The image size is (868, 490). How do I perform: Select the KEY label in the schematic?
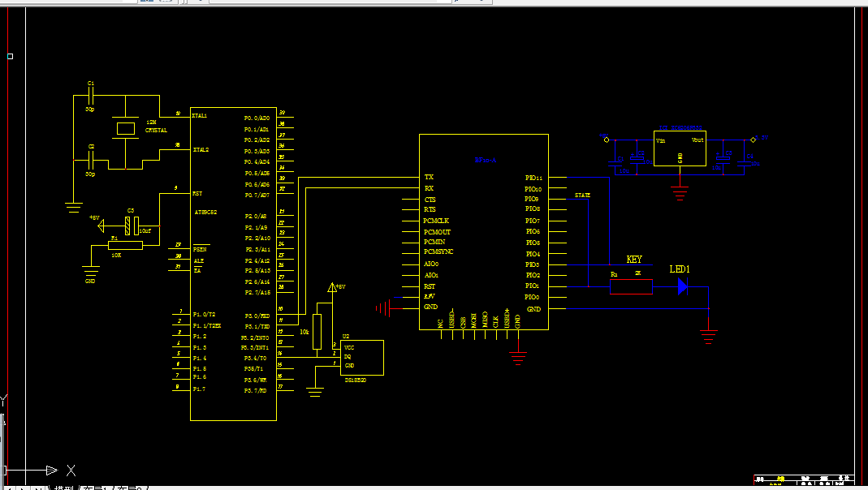(634, 260)
